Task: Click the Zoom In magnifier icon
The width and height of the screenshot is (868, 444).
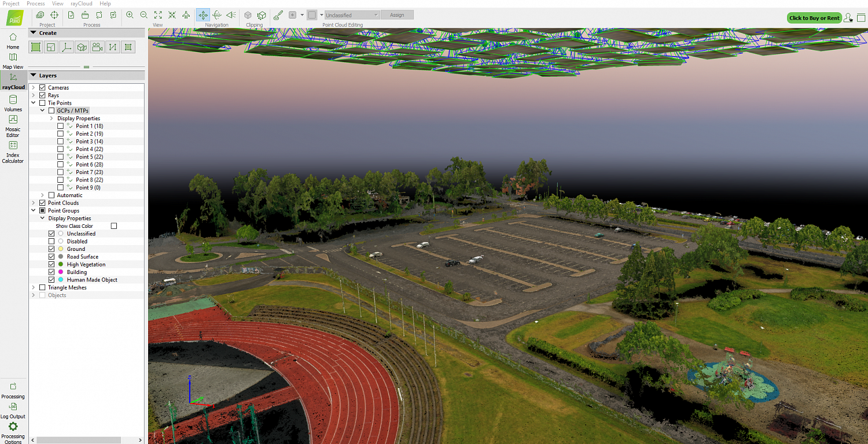Action: (x=130, y=15)
